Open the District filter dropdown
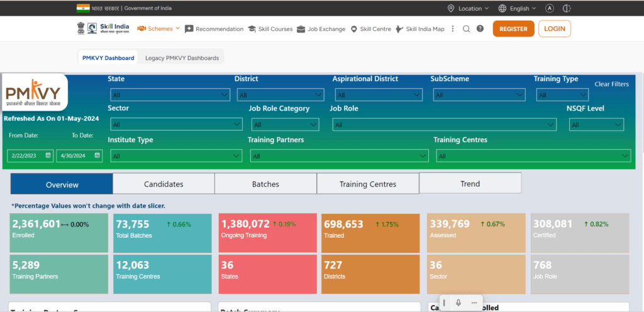This screenshot has width=644, height=312. pos(280,95)
